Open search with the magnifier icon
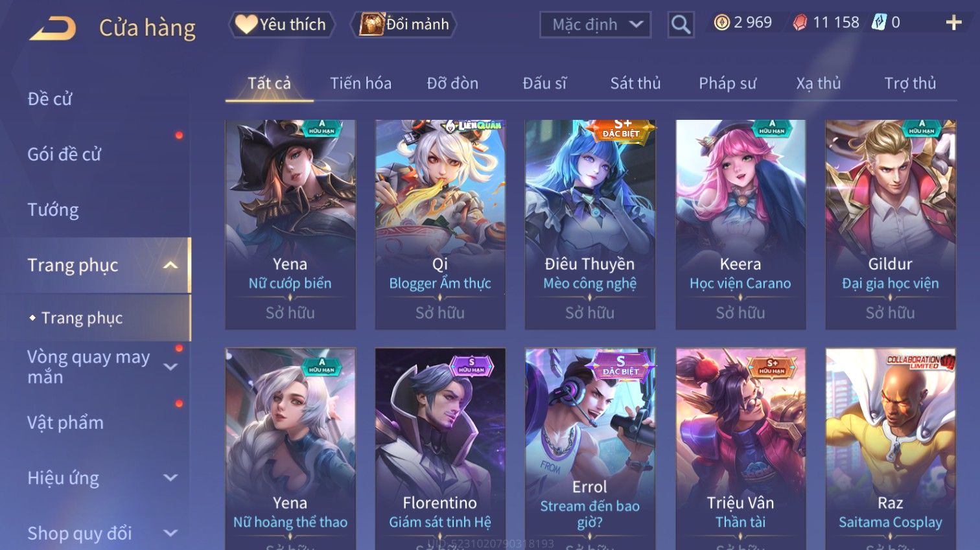 (681, 25)
